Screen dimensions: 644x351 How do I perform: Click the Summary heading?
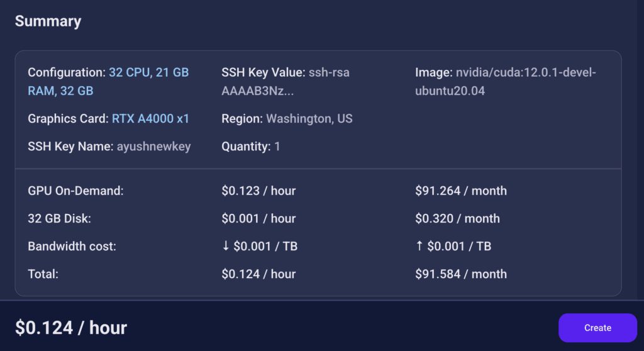[x=48, y=21]
